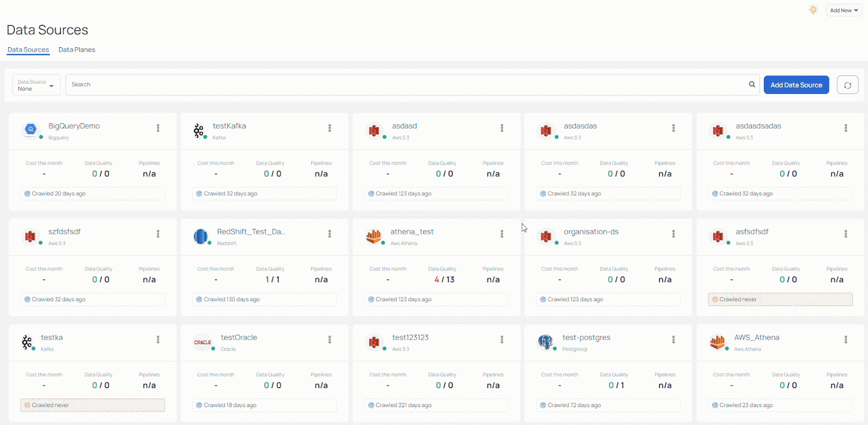Open the Add New dropdown
Viewport: 868px width, 425px height.
click(844, 10)
